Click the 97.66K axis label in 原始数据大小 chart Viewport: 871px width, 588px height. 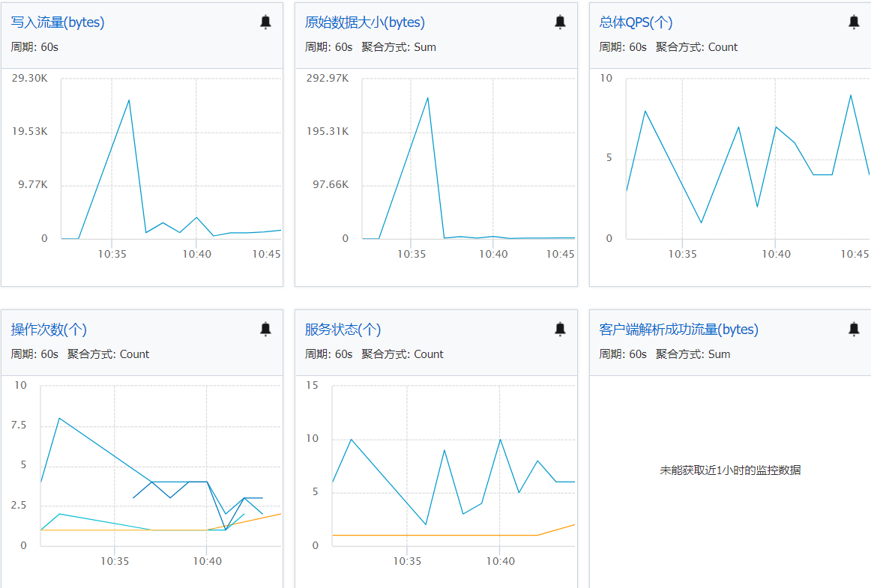(330, 184)
